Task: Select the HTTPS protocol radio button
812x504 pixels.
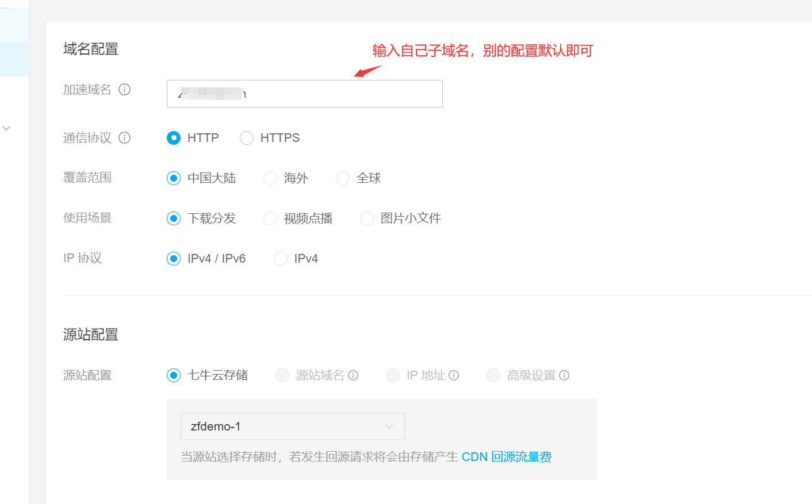Action: [247, 138]
